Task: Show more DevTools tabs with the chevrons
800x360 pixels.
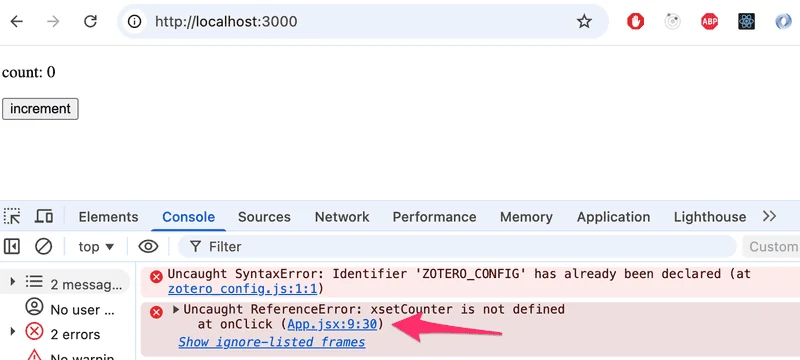Action: click(x=769, y=216)
